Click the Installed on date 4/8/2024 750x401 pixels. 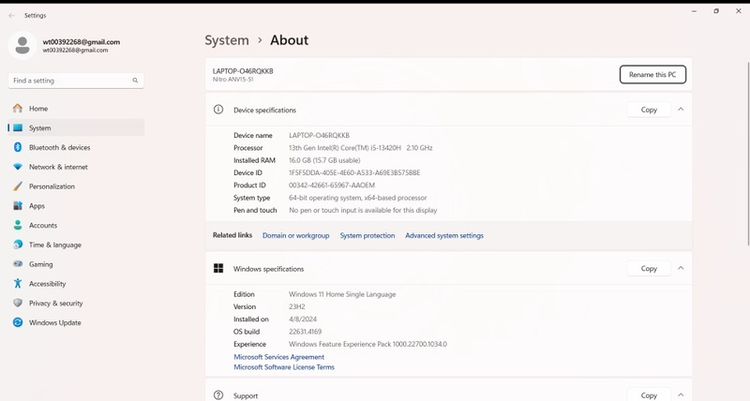click(302, 319)
